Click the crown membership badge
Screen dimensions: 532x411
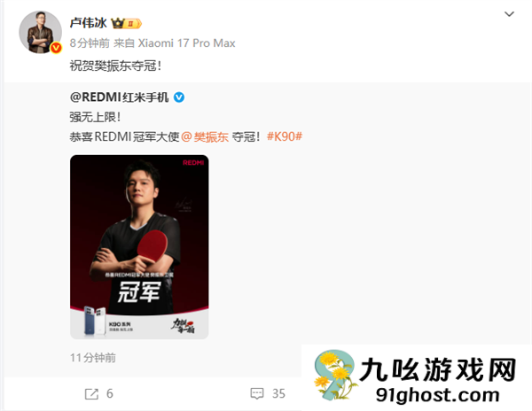pos(127,23)
